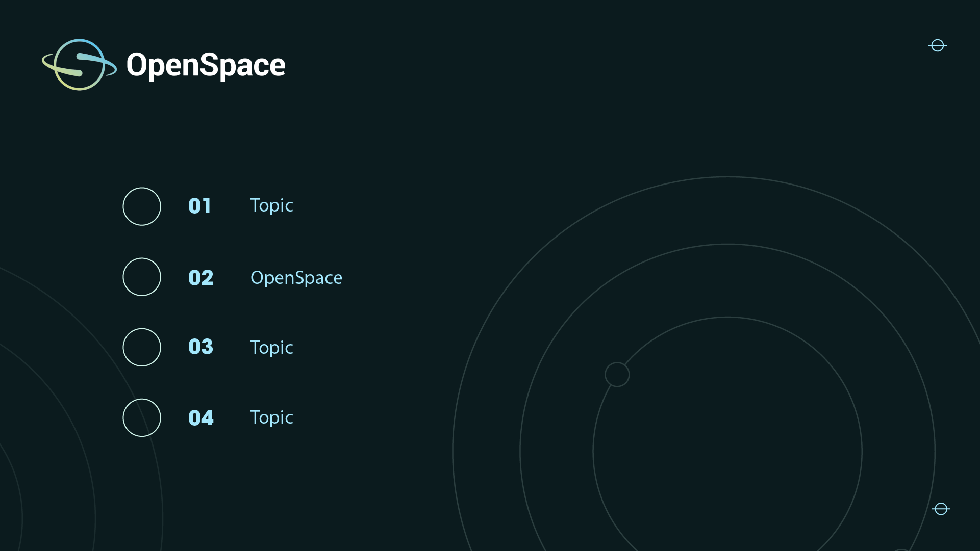Click the middle orbit ring on the right
The width and height of the screenshot is (980, 551).
[727, 245]
